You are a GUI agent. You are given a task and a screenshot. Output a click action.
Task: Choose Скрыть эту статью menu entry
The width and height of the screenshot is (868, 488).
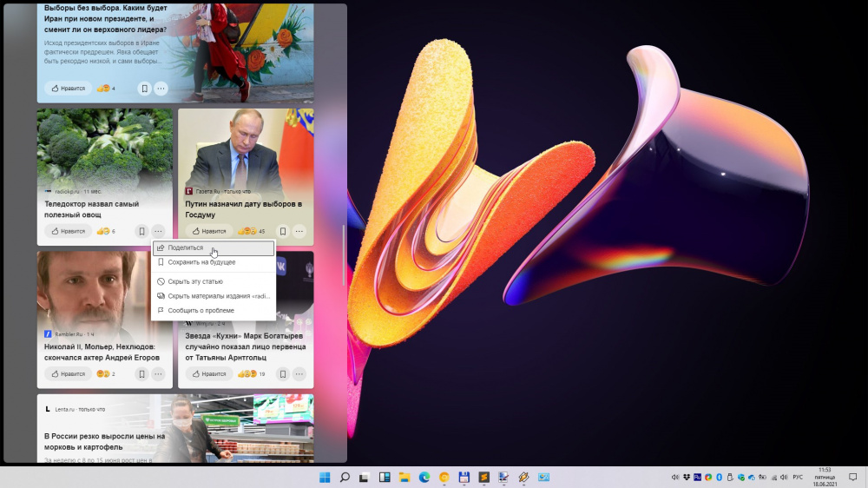195,281
